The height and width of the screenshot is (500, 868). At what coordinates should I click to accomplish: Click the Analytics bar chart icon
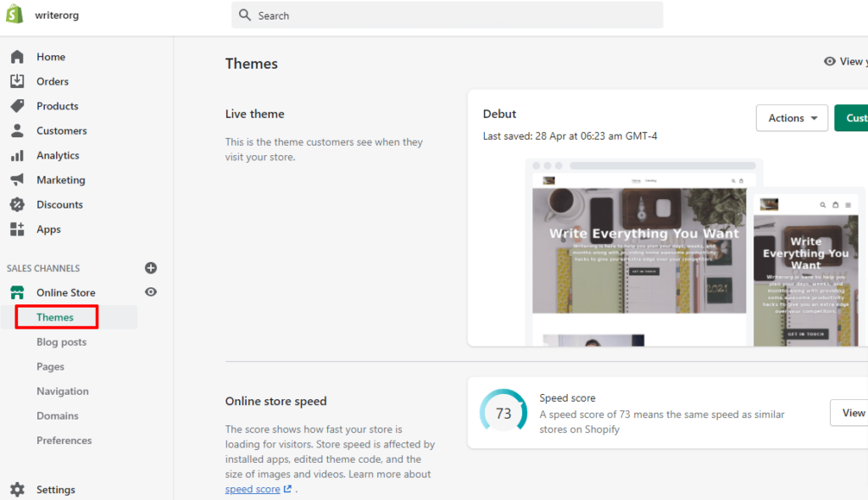tap(17, 156)
